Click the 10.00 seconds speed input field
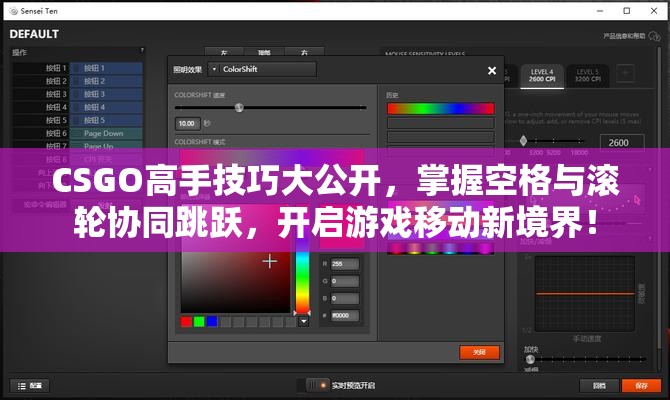The width and height of the screenshot is (670, 400). pos(187,124)
